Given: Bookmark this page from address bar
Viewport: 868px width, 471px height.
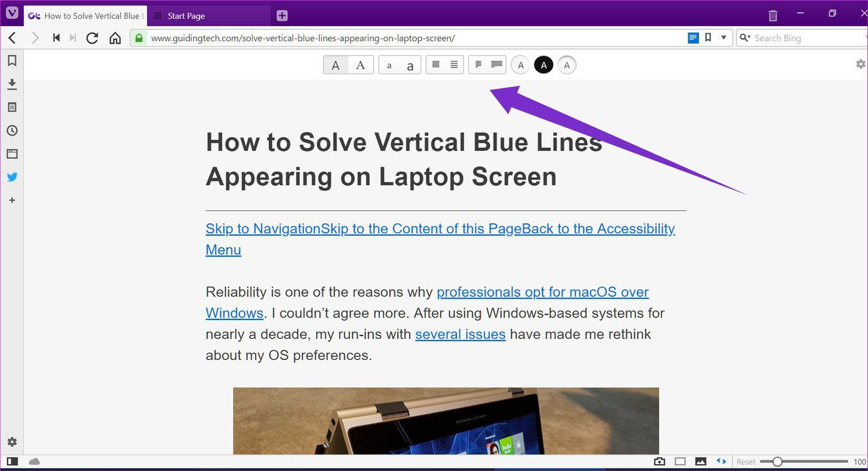Looking at the screenshot, I should pyautogui.click(x=708, y=37).
